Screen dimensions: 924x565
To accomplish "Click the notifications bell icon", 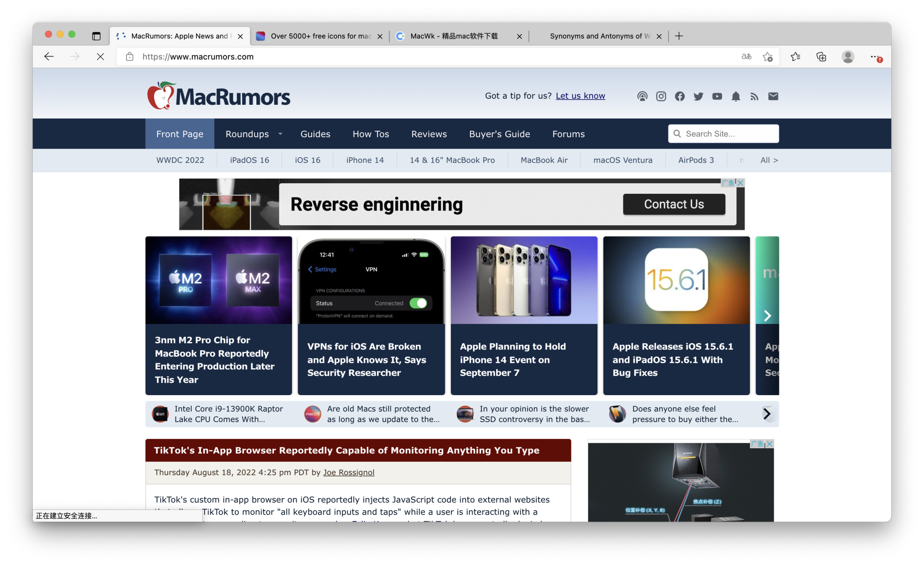I will tap(736, 96).
